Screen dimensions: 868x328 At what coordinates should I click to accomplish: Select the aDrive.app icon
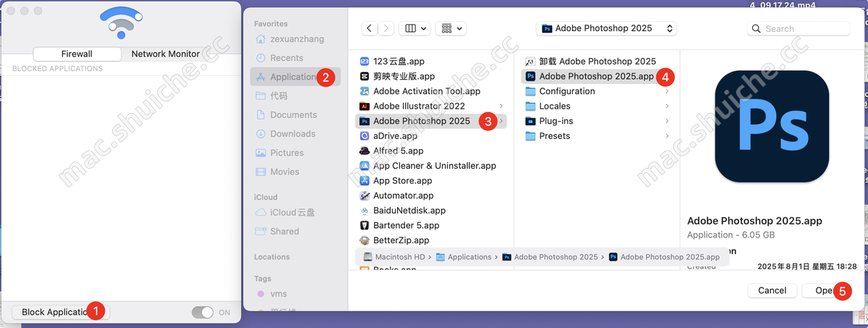(x=365, y=136)
